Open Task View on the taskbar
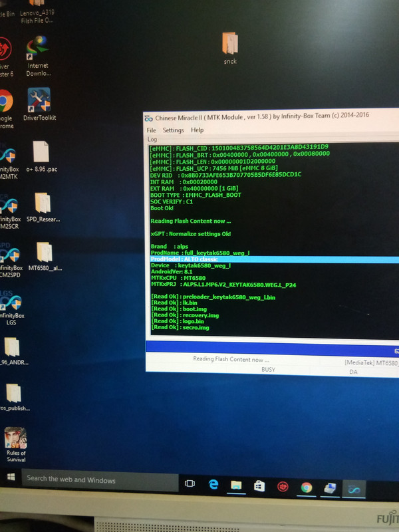The width and height of the screenshot is (399, 532). coord(190,483)
